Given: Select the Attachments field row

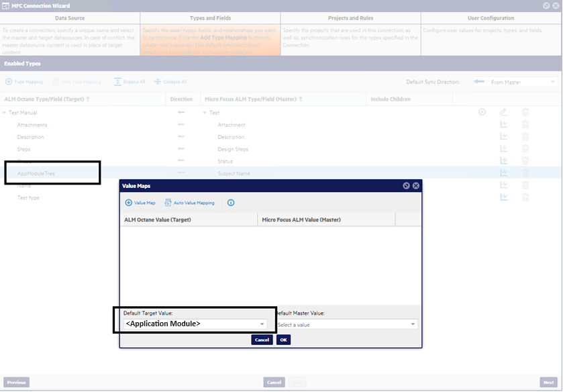Looking at the screenshot, I should pyautogui.click(x=32, y=125).
